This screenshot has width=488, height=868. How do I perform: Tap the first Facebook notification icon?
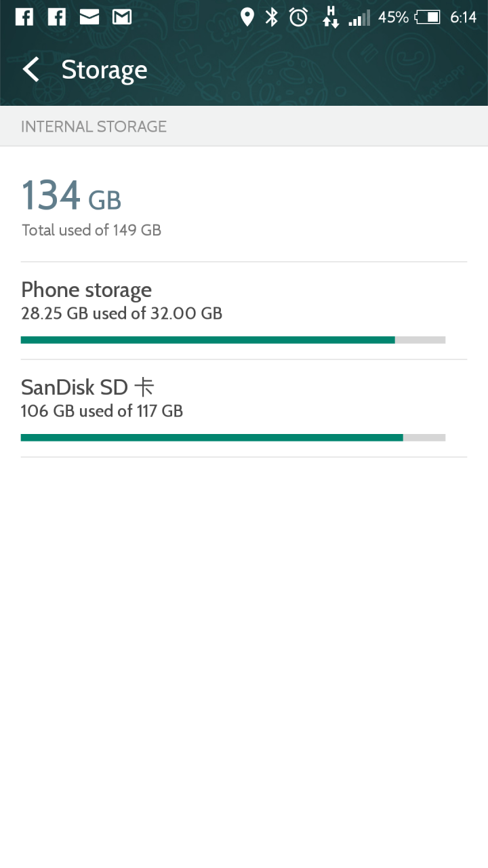coord(24,17)
